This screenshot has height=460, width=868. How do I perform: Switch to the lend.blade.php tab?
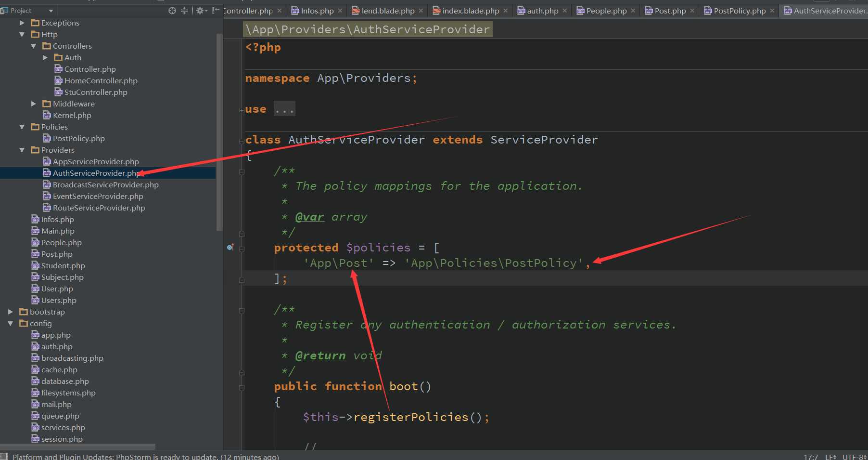tap(388, 11)
